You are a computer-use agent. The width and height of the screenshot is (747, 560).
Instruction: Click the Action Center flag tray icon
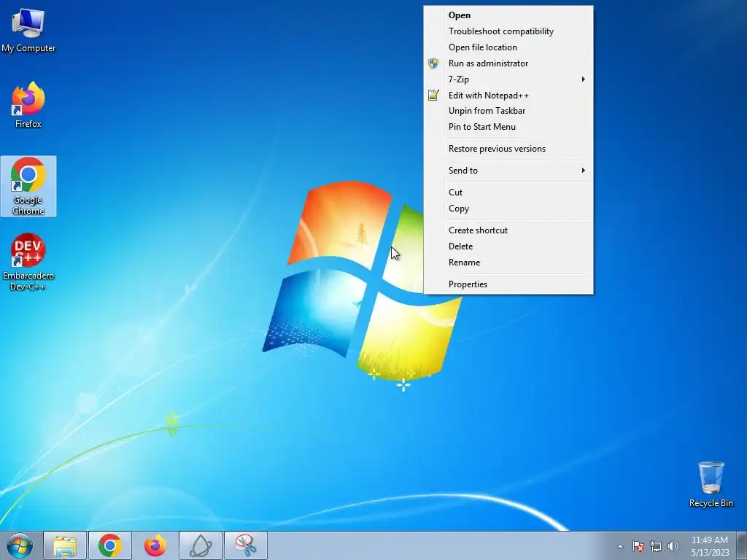tap(638, 546)
